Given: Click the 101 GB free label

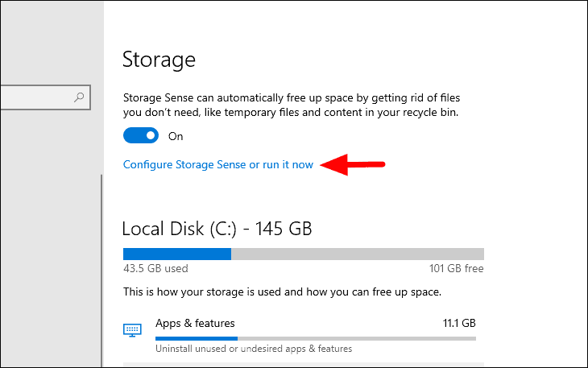Looking at the screenshot, I should (457, 269).
